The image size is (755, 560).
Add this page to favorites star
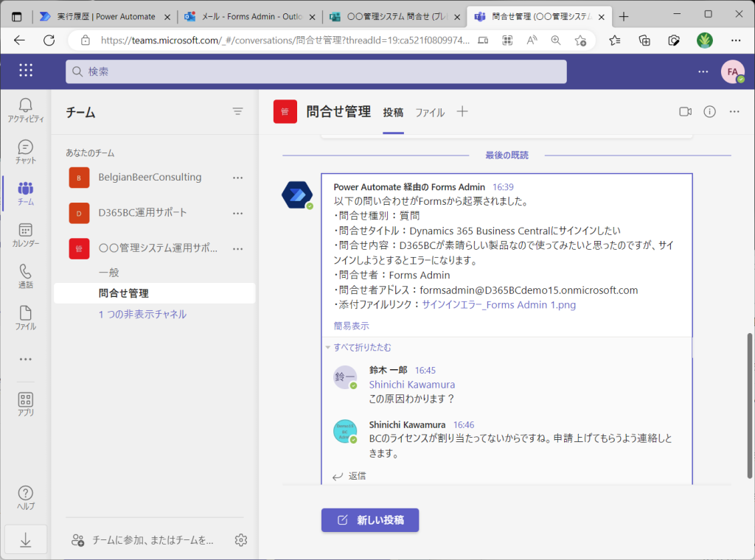coord(580,41)
